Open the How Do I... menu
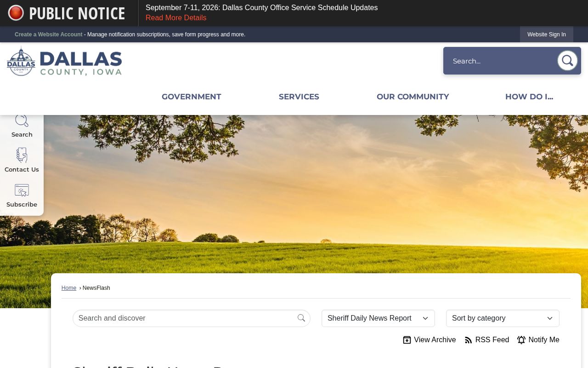Image resolution: width=588 pixels, height=368 pixels. coord(529,97)
